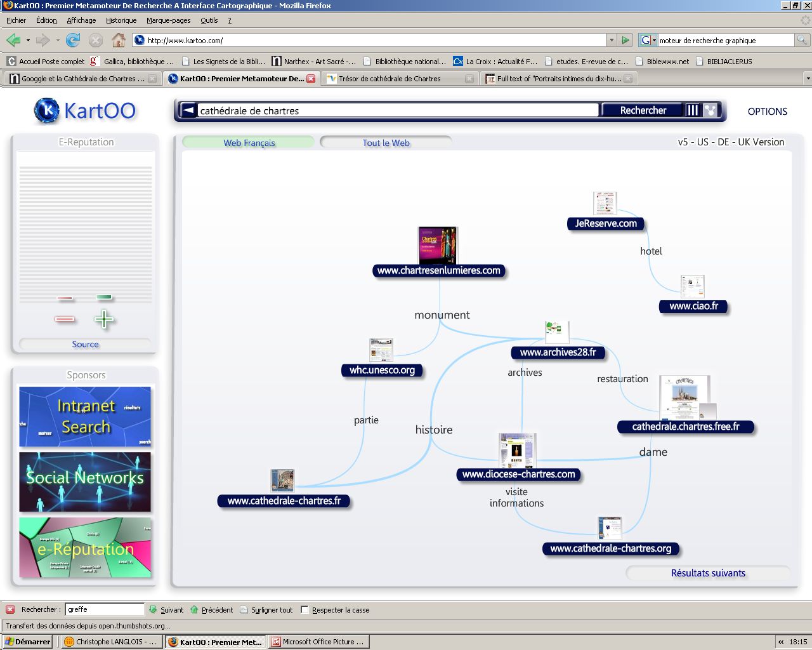This screenshot has height=650, width=812.
Task: Open Accueil Poste complet bookmark
Action: pyautogui.click(x=46, y=62)
